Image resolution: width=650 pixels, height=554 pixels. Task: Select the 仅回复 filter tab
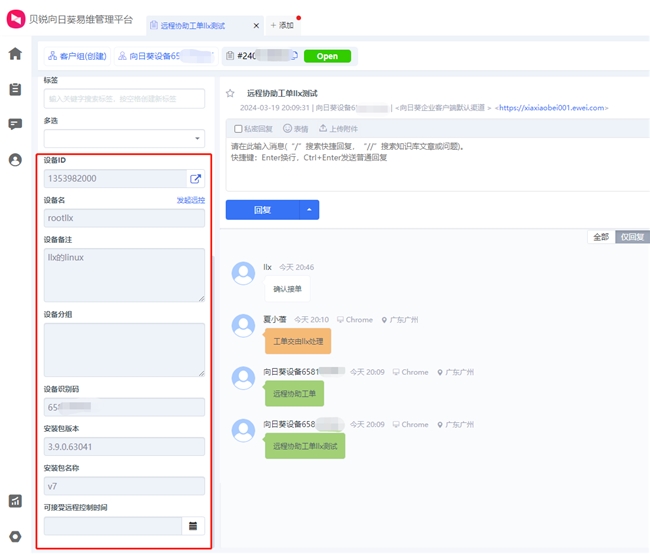(632, 237)
